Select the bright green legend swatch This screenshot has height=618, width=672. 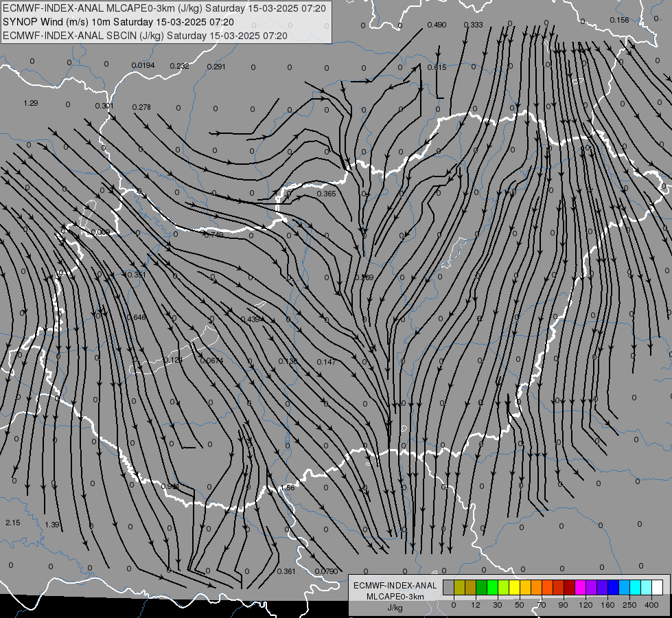[493, 588]
